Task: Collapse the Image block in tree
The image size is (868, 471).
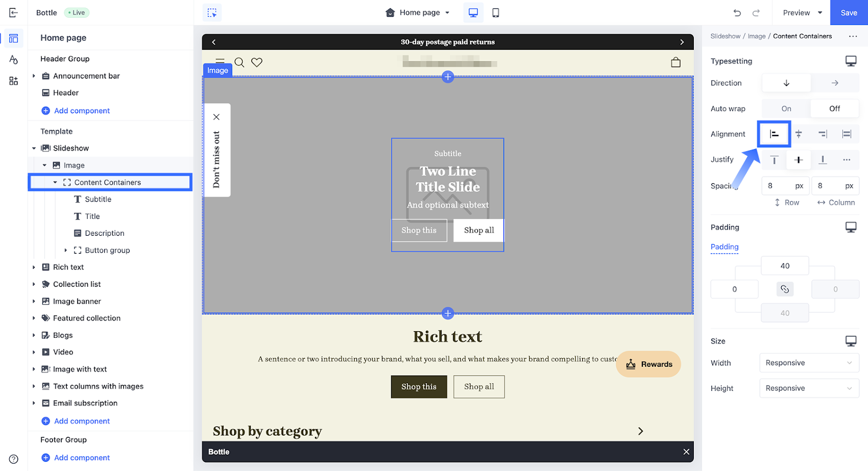Action: (x=44, y=165)
